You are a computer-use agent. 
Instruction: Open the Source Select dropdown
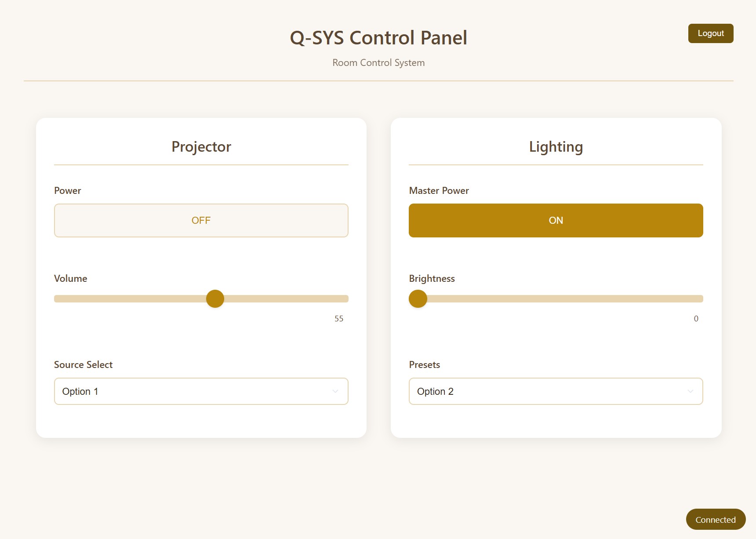pos(201,391)
